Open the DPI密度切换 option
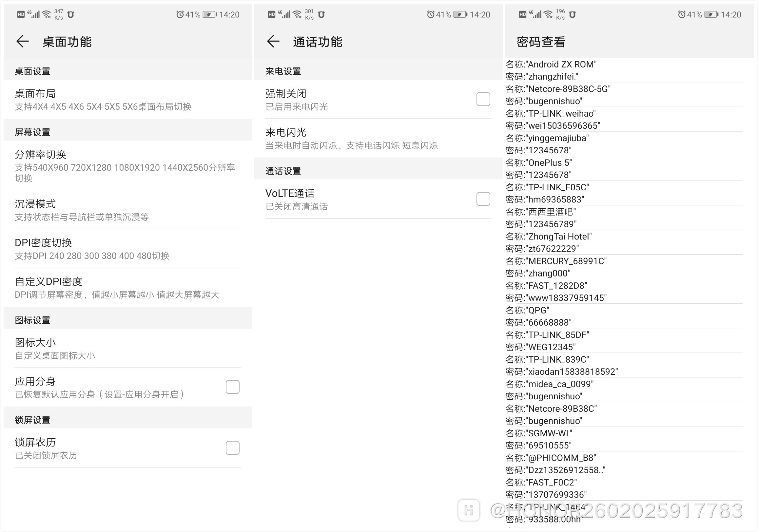Screen dimensions: 758x532 pyautogui.click(x=128, y=249)
